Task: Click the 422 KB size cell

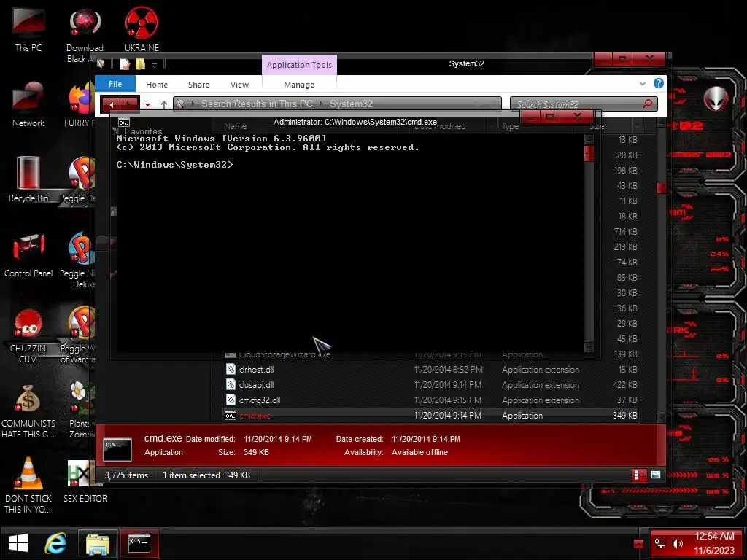Action: (x=624, y=385)
